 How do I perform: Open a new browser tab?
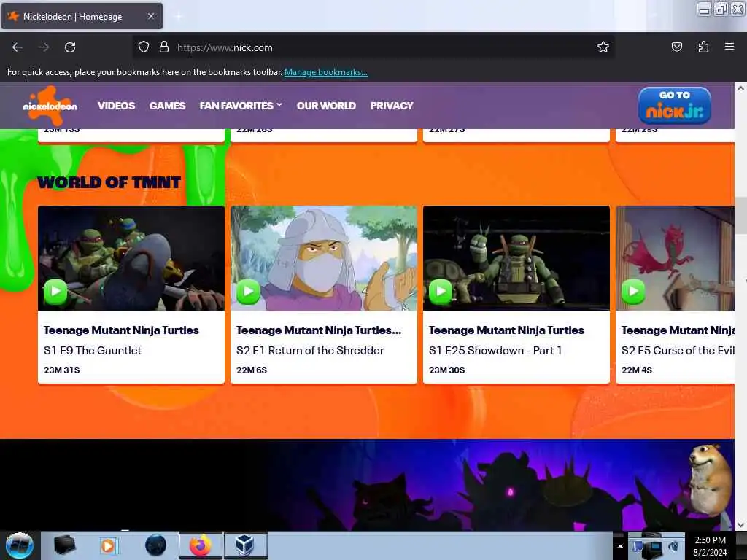click(x=179, y=17)
